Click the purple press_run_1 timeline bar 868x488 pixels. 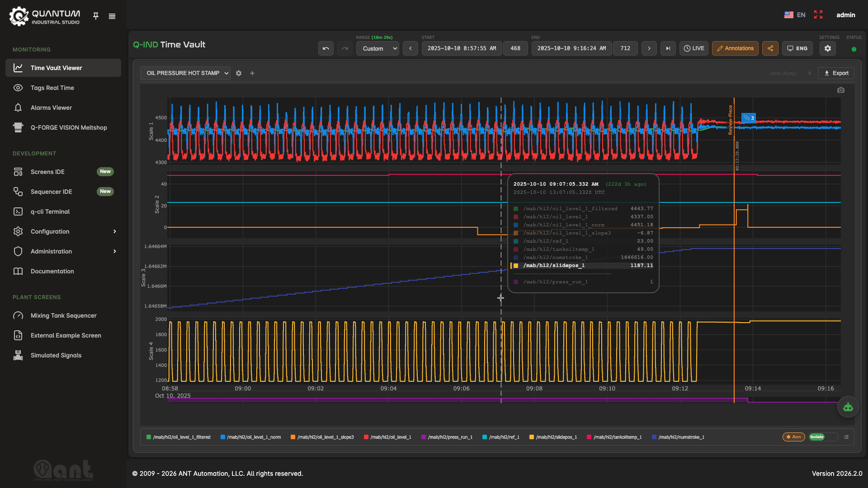click(x=457, y=400)
